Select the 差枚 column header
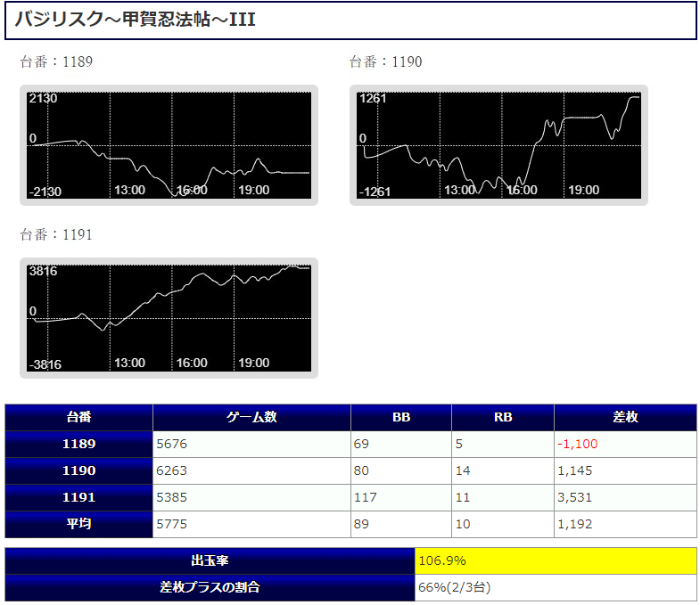 pyautogui.click(x=624, y=417)
